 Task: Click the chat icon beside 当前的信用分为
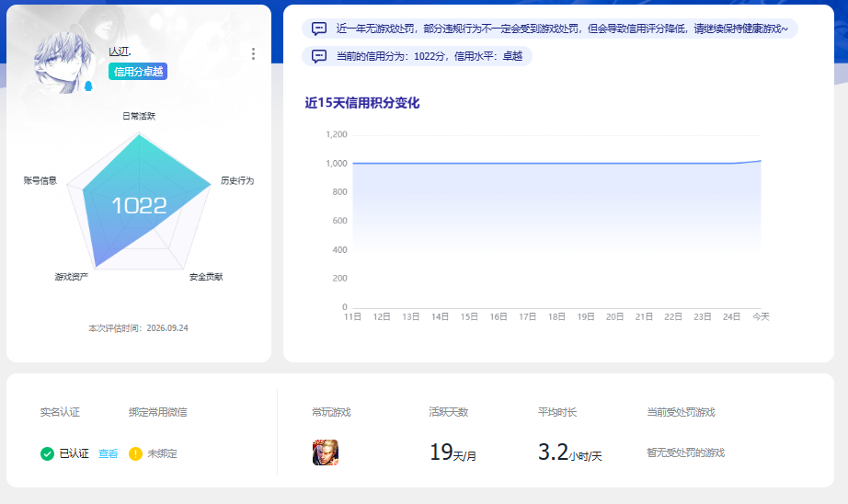point(319,56)
